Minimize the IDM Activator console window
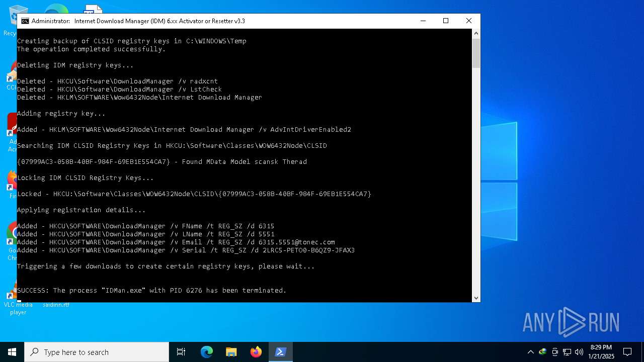This screenshot has height=362, width=644. click(x=423, y=21)
